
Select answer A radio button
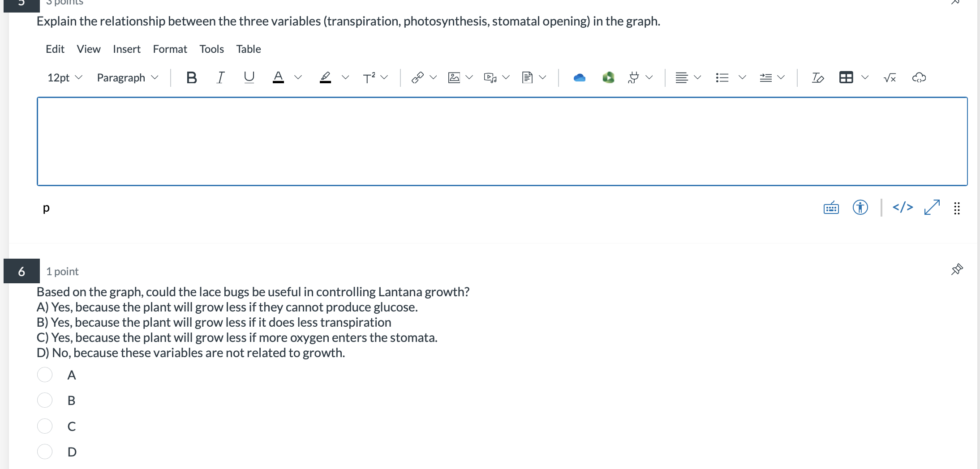point(45,375)
